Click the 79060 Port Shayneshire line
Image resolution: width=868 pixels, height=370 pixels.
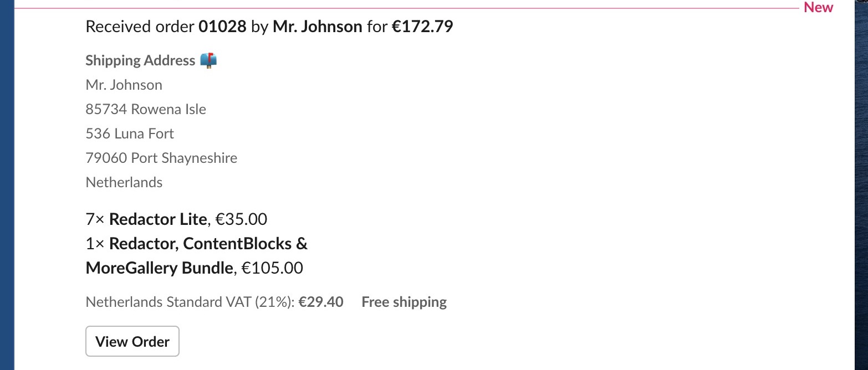coord(161,158)
